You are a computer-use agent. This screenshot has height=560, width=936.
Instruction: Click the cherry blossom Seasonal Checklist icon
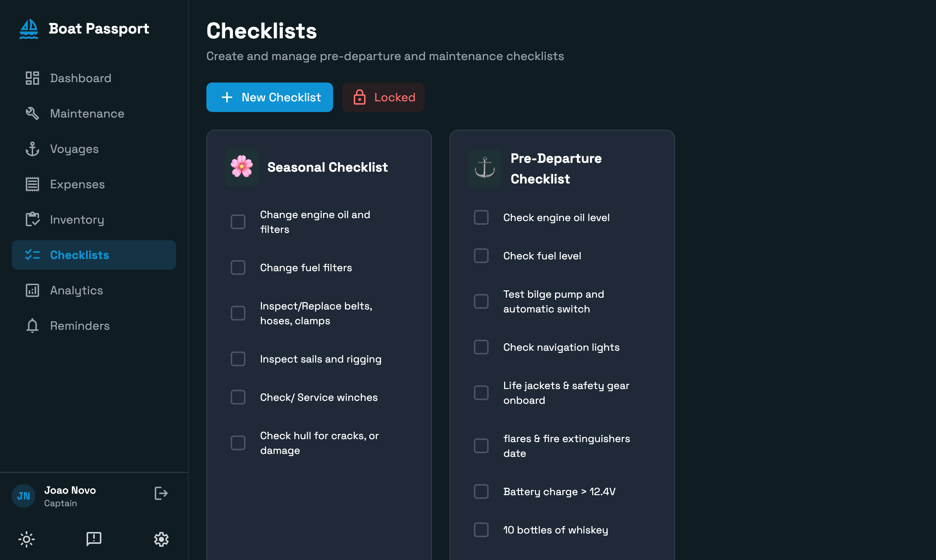(241, 167)
